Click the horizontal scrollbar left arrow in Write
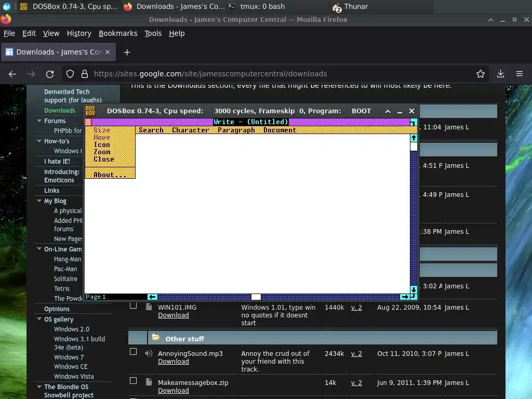 [x=153, y=297]
